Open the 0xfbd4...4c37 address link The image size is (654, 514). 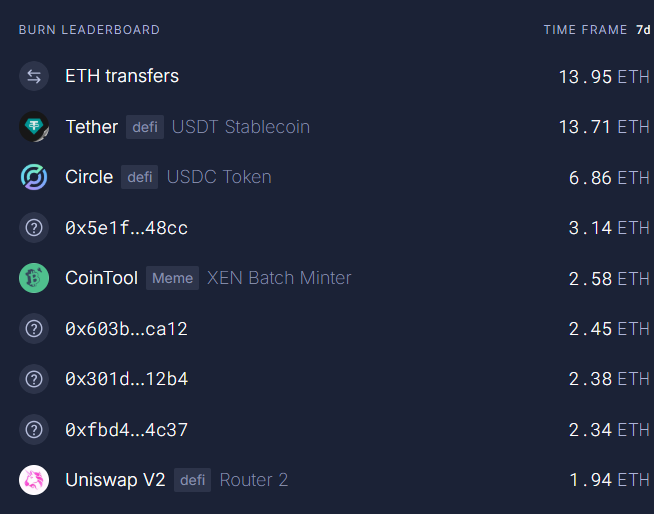point(126,430)
